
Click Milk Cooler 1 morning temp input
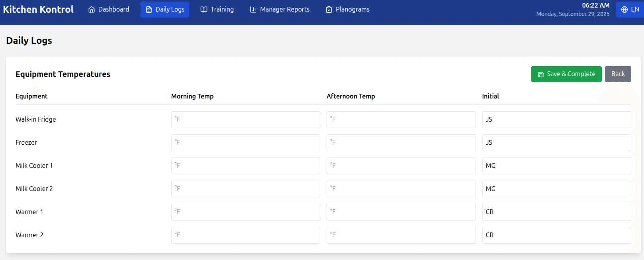click(x=245, y=166)
